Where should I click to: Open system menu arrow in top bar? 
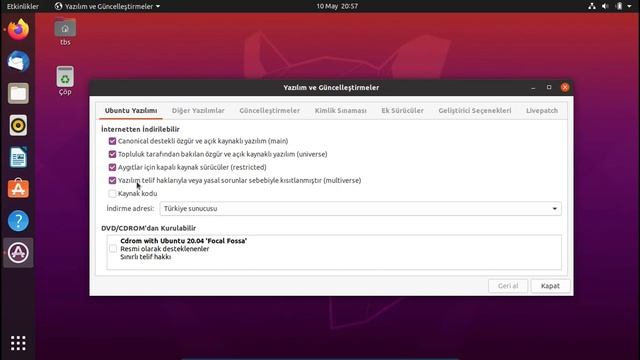pos(629,6)
